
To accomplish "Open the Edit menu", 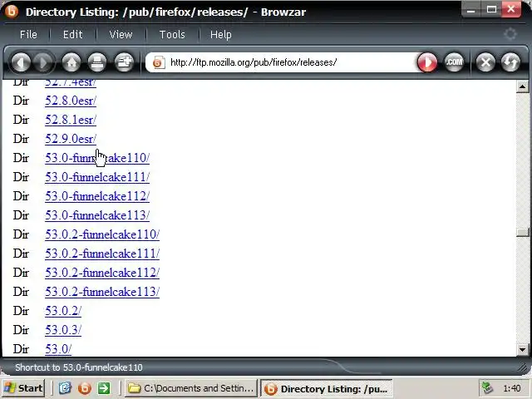I will point(72,35).
